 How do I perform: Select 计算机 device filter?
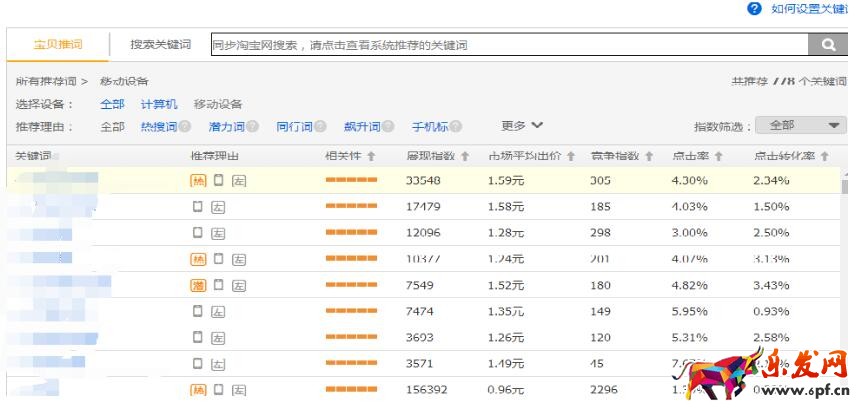pos(159,104)
